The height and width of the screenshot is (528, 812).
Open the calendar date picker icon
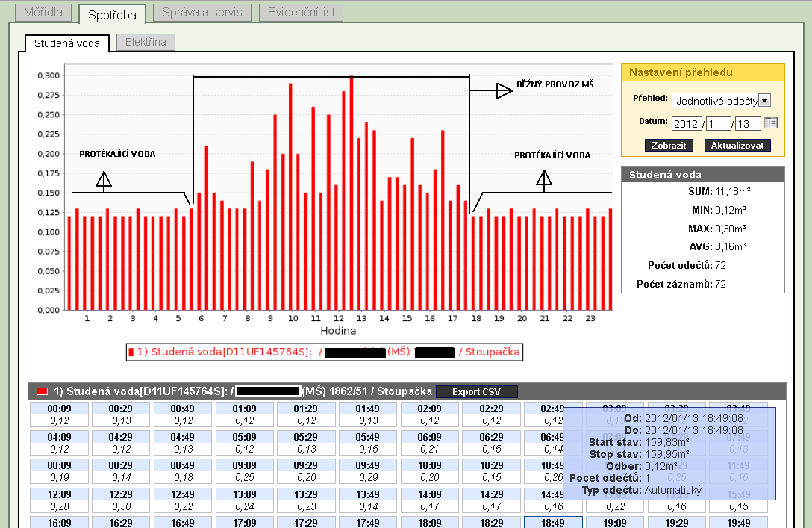(770, 122)
